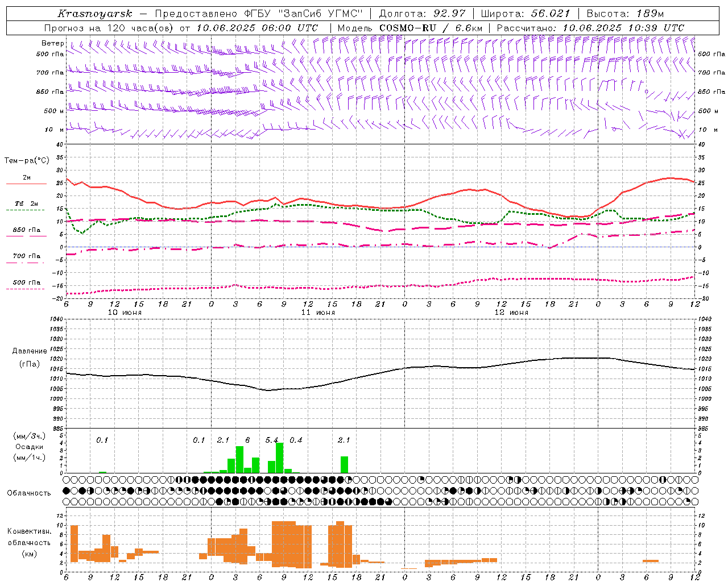Click the Krasnoyarsk station title
This screenshot has width=728, height=582.
tap(94, 14)
